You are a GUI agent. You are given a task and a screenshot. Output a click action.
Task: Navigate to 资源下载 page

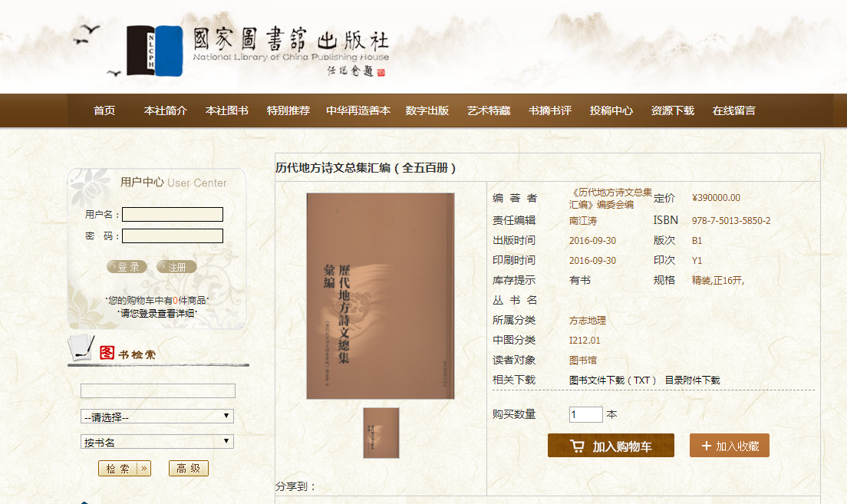(x=672, y=110)
